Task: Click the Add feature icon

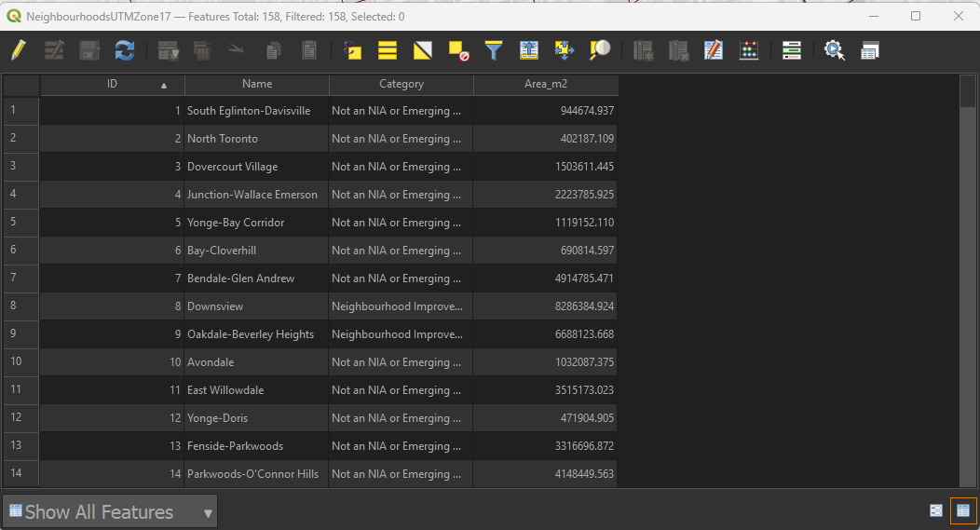Action: coord(168,50)
